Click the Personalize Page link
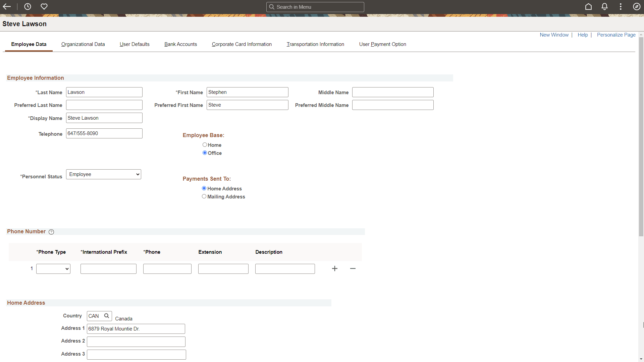This screenshot has width=644, height=362. (616, 35)
